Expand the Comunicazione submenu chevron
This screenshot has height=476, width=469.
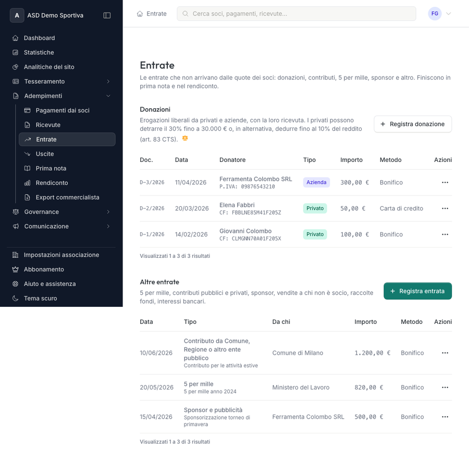click(108, 227)
